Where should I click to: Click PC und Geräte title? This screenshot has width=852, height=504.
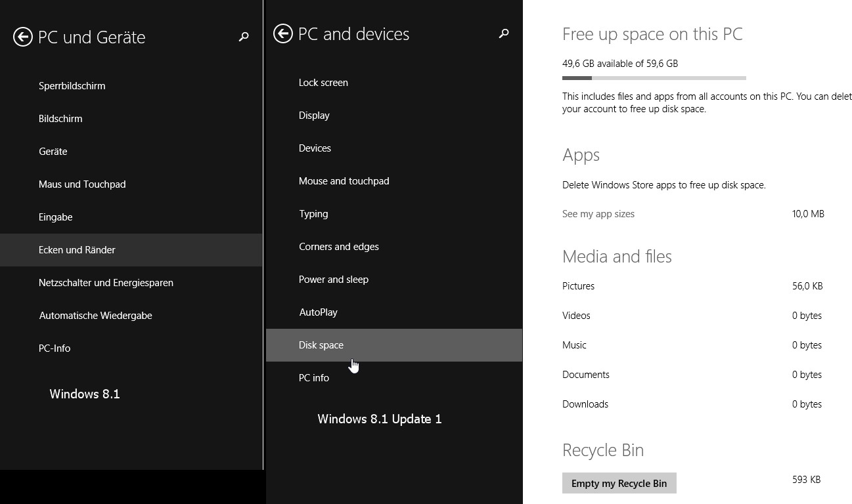92,37
